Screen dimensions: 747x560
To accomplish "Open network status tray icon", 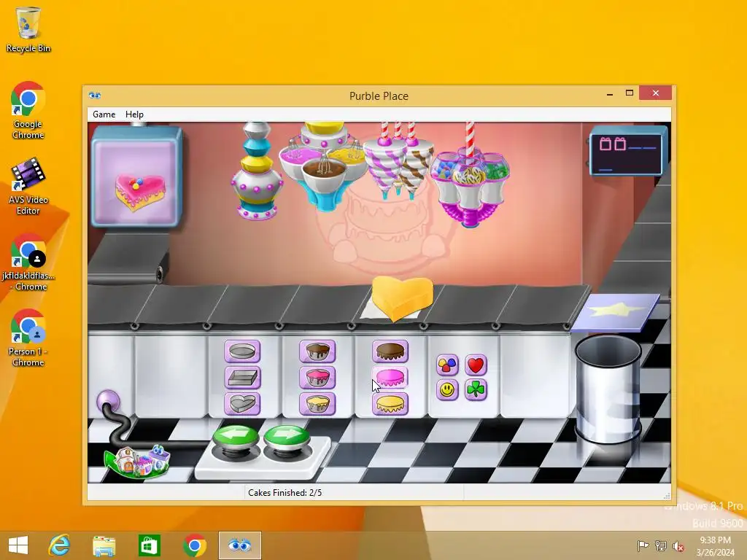I will point(661,545).
